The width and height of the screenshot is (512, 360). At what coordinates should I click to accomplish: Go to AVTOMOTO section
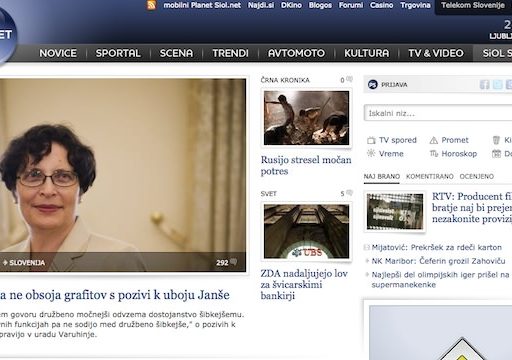296,53
